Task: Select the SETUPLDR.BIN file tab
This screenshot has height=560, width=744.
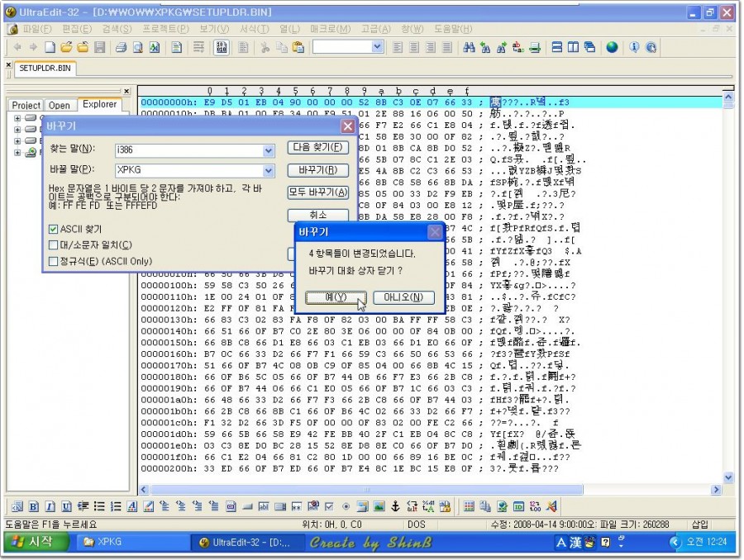Action: point(45,69)
